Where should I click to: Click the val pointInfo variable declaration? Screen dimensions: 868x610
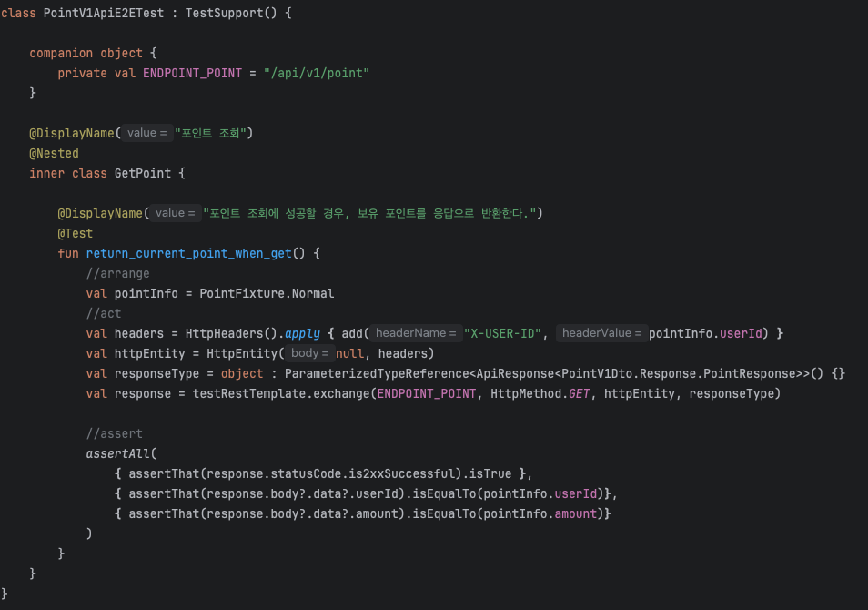(146, 294)
